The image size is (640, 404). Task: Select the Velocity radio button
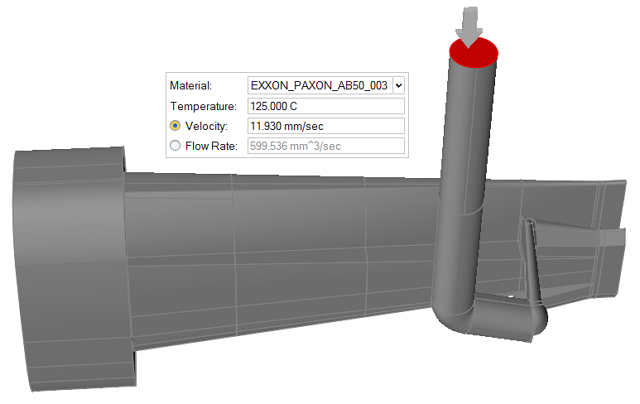176,126
